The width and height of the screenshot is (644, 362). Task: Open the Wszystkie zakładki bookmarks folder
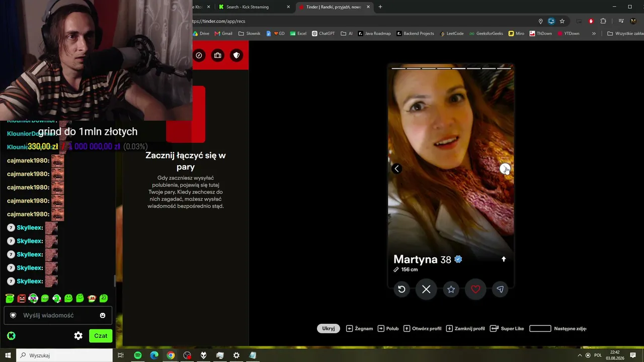click(625, 34)
